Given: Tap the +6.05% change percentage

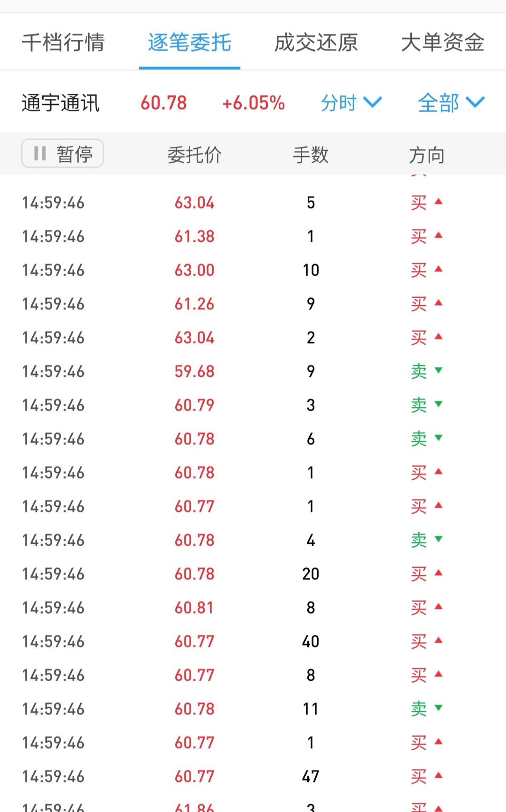Looking at the screenshot, I should coord(253,103).
